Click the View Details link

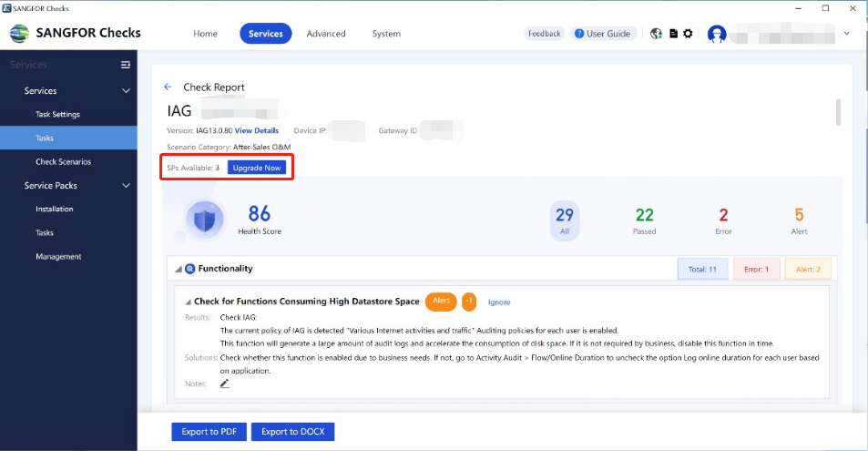point(257,131)
